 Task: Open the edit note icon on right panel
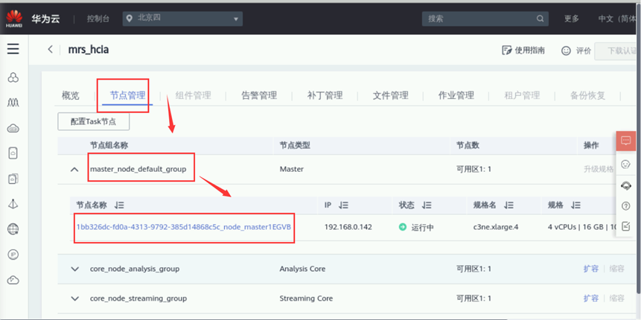(x=625, y=226)
